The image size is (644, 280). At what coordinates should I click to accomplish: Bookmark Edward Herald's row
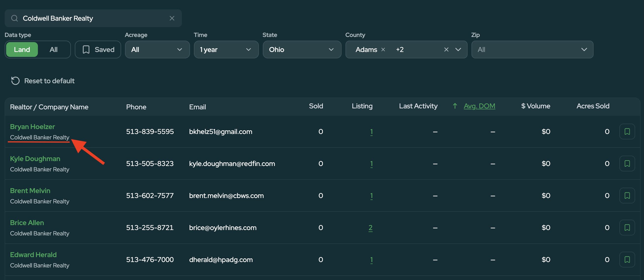[x=627, y=260]
